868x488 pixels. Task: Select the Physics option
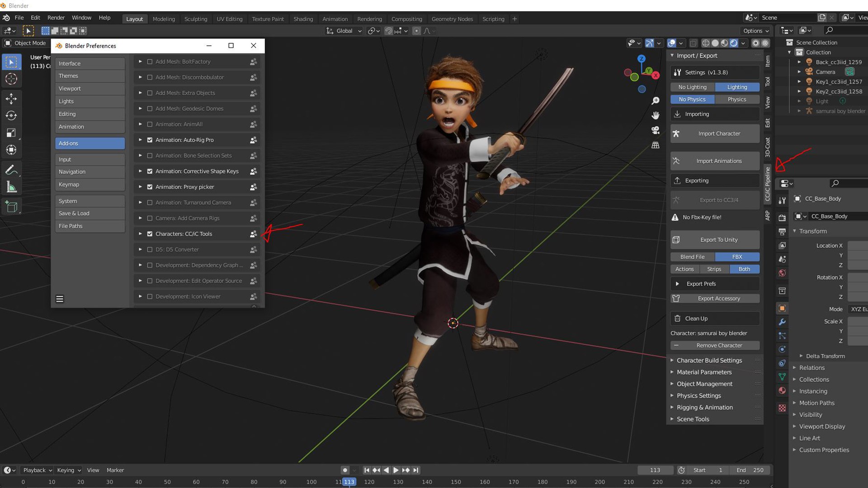pos(737,99)
